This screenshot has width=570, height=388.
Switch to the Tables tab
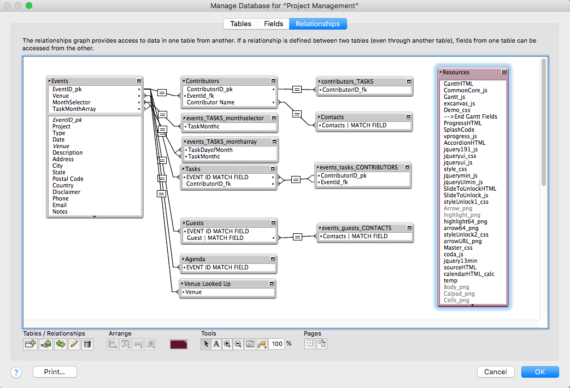(x=241, y=24)
